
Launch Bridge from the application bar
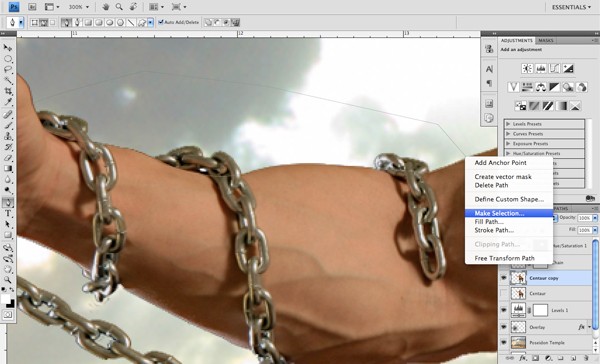(x=32, y=7)
